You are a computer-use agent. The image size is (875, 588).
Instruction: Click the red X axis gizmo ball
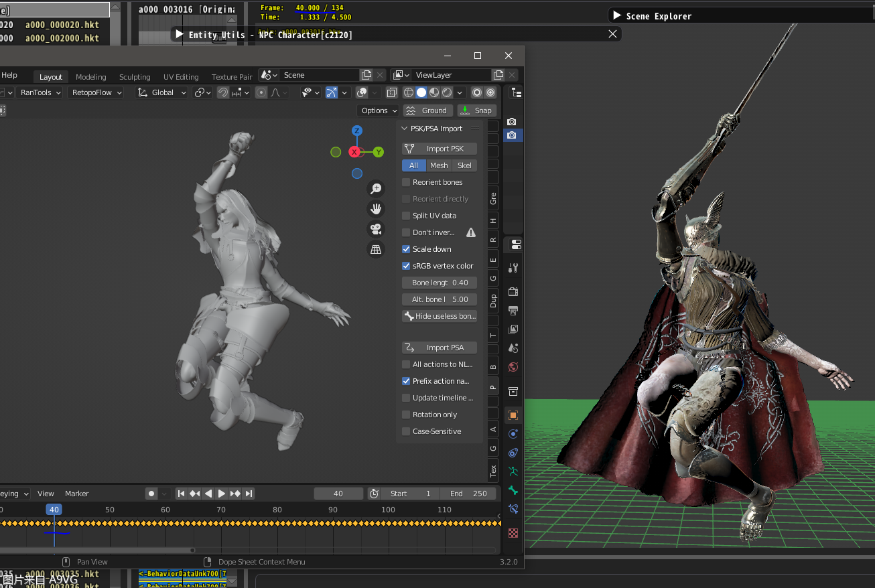pos(354,152)
